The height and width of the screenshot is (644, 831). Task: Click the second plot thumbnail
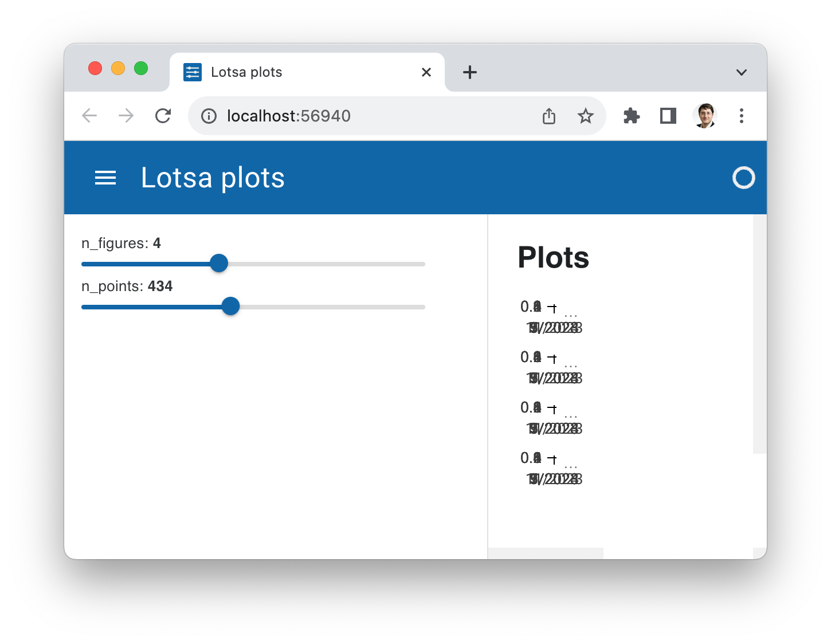click(551, 367)
